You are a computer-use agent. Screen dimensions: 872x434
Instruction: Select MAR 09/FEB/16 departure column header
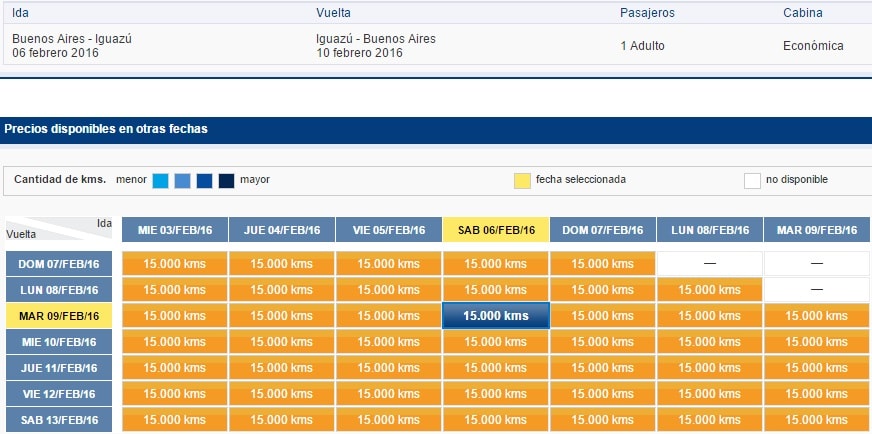tap(817, 230)
